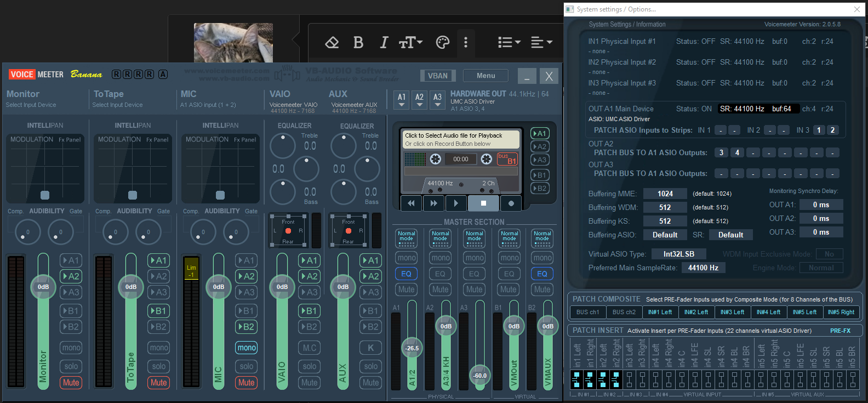Toggle patch insert in1 Left
Screen dimensions: 868x403
576,379
